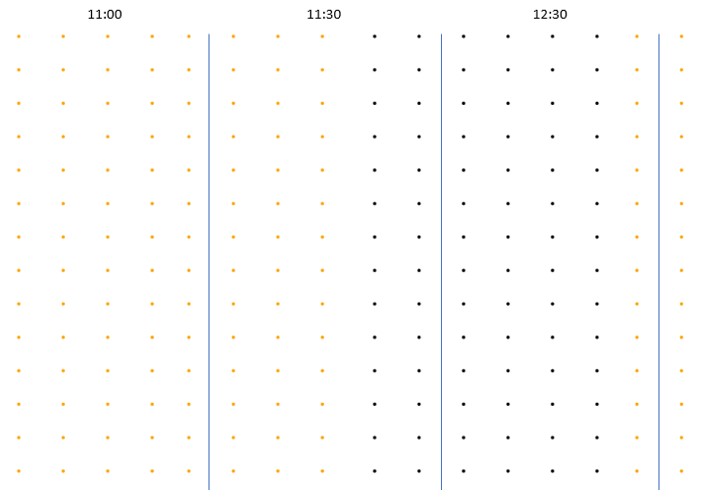
Task: Select the leftmost black dot in the bottom row
Action: [x=374, y=471]
